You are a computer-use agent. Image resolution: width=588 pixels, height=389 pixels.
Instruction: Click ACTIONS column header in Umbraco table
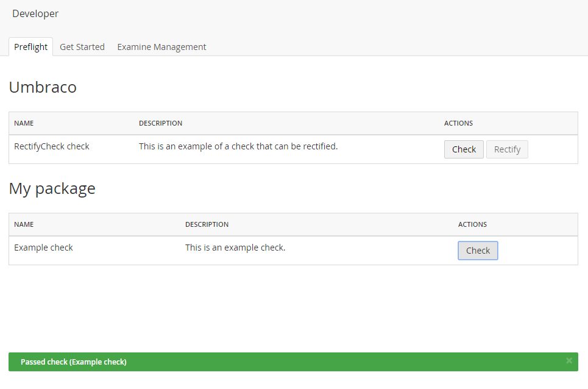(x=458, y=123)
